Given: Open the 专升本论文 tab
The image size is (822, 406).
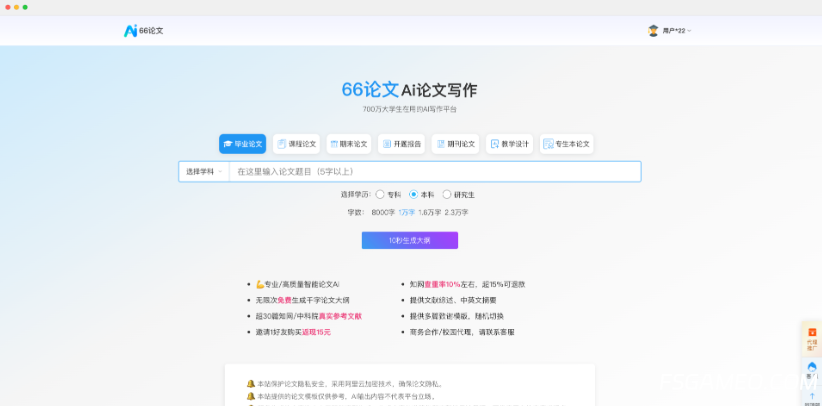Looking at the screenshot, I should [x=567, y=144].
